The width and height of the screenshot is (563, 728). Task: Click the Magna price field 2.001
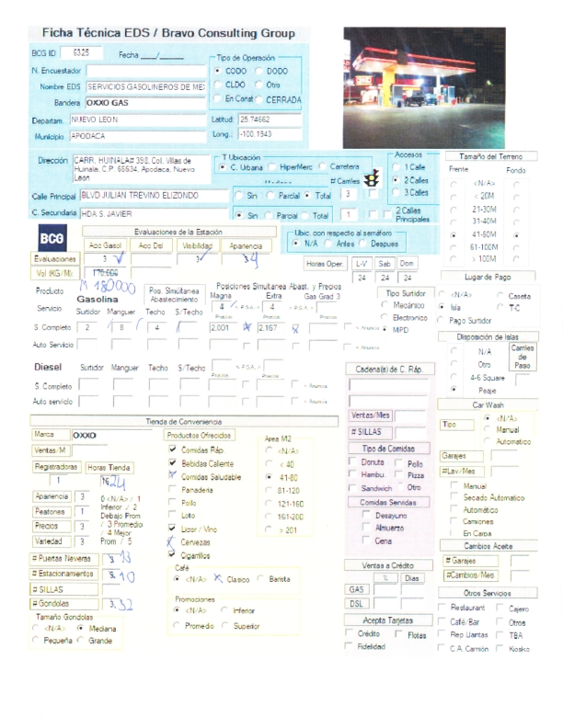[223, 327]
